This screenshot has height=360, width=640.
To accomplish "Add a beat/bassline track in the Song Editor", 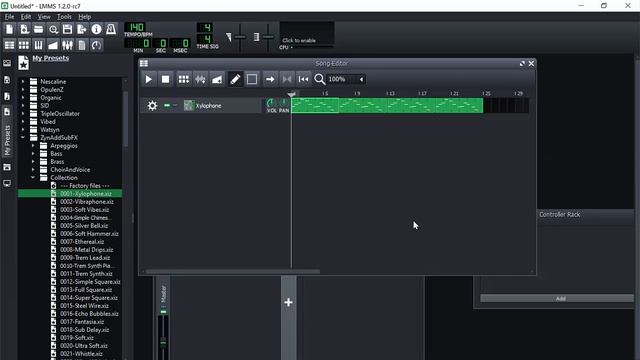I will [x=184, y=79].
